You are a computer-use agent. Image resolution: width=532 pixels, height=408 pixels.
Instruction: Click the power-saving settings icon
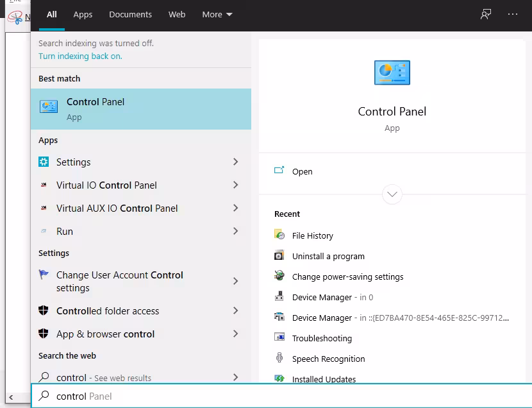[x=279, y=276]
